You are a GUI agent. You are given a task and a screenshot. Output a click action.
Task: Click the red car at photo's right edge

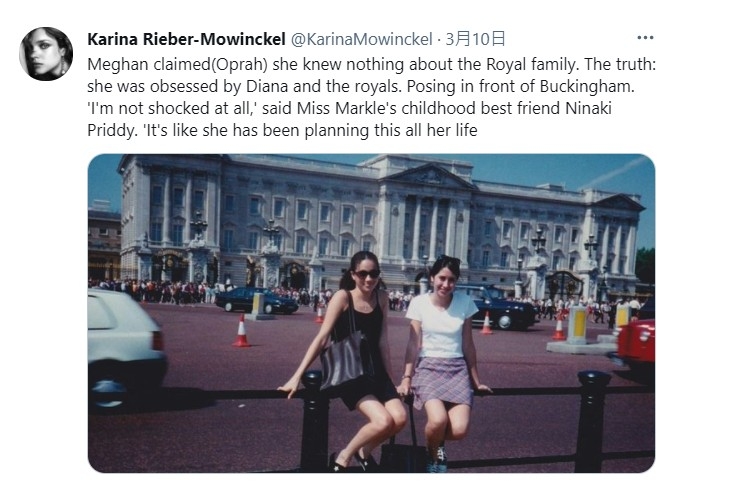636,344
